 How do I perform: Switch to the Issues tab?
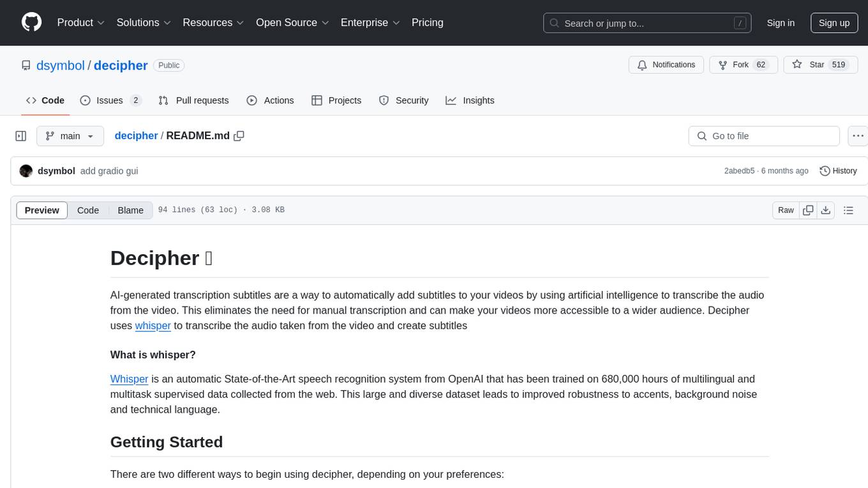pyautogui.click(x=110, y=100)
